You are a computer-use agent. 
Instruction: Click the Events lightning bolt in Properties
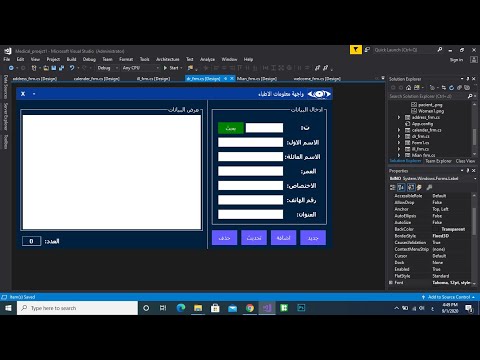point(419,187)
